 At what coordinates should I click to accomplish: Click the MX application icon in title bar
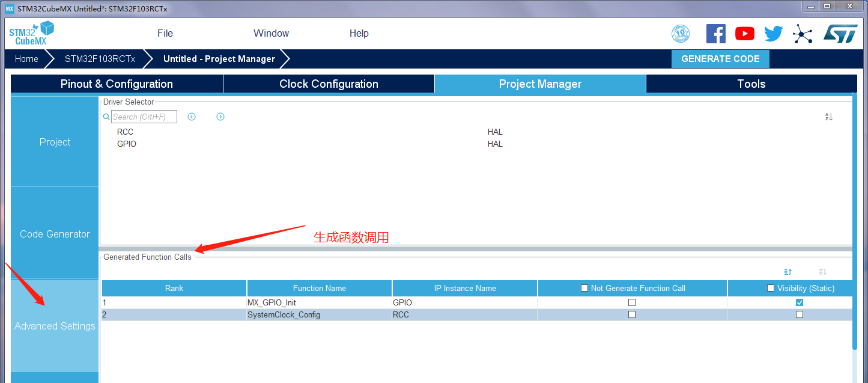click(9, 9)
